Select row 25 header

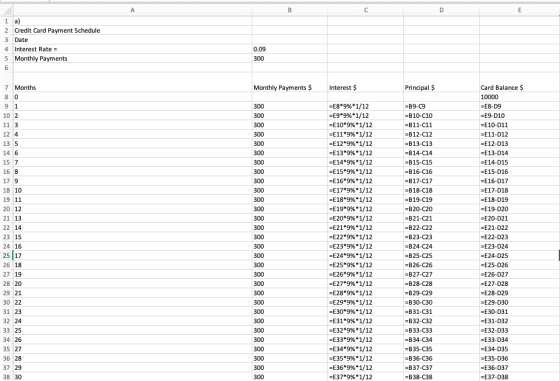click(x=6, y=256)
